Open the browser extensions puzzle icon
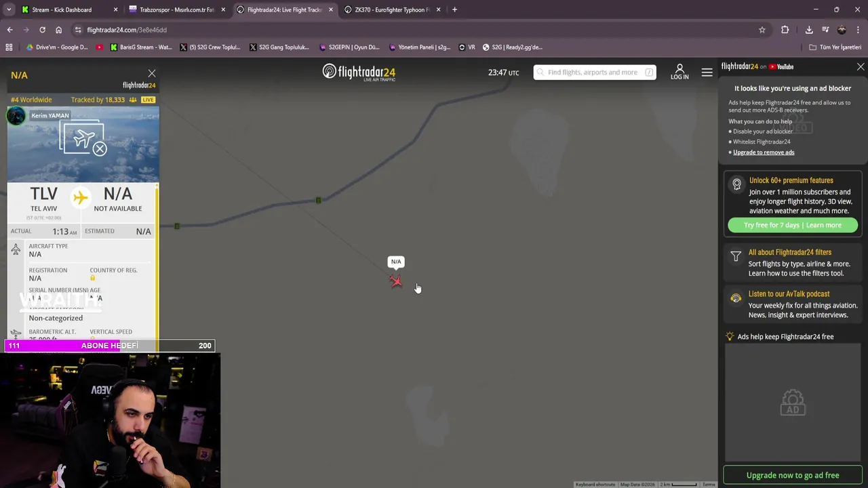Viewport: 868px width, 488px height. [785, 30]
